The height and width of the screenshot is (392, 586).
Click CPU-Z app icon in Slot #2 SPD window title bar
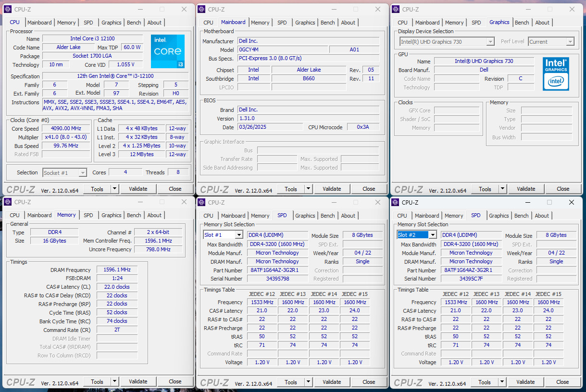395,202
